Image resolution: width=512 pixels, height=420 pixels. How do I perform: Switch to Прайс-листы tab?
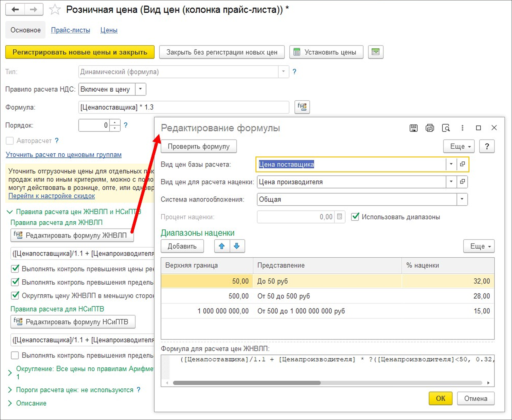[x=70, y=30]
